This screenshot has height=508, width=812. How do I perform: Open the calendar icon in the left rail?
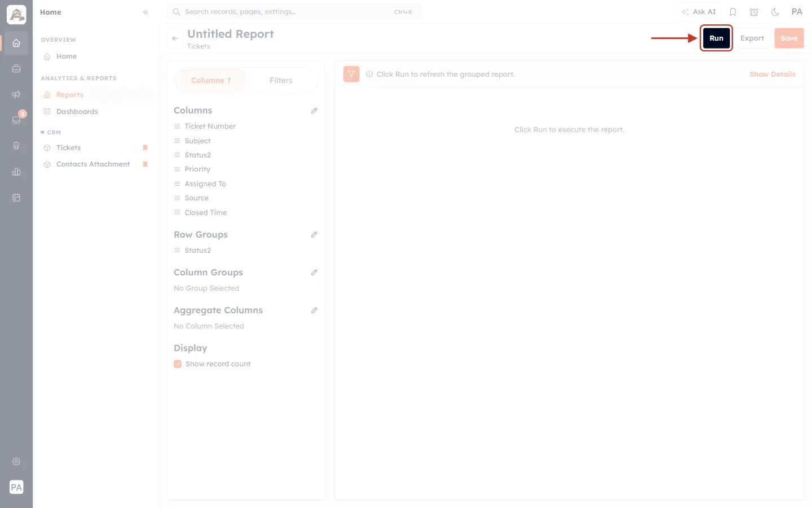(16, 198)
